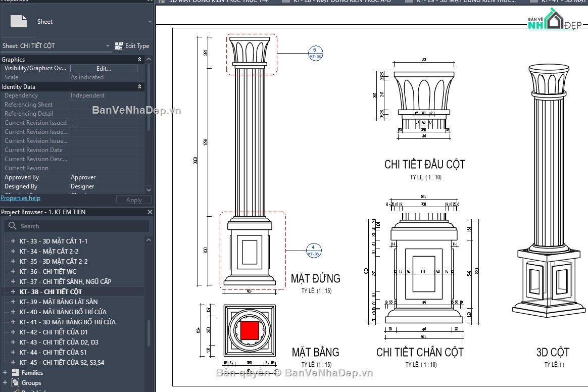588x392 pixels.
Task: Select the MẶT BẰNG view title
Action: [315, 352]
